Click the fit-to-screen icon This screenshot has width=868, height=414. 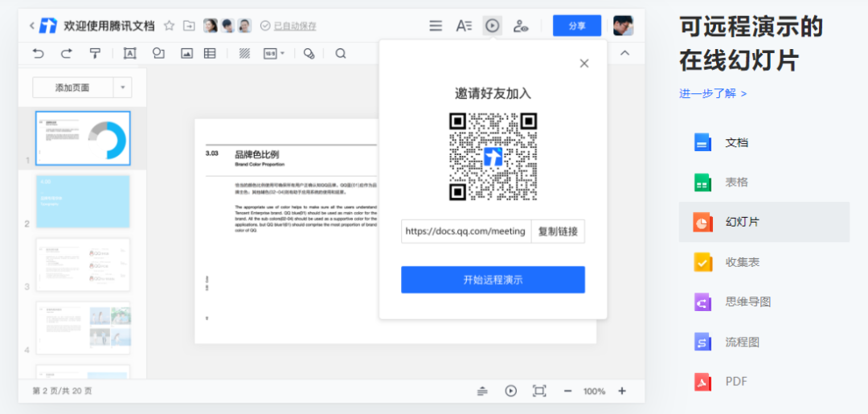(x=539, y=391)
